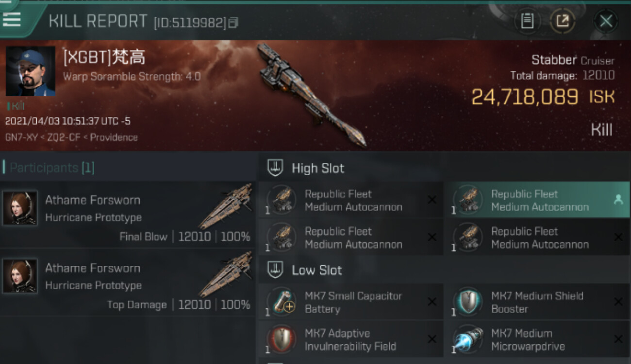Screen dimensions: 631x364
Task: Click the Stabber ship image
Action: 311,95
